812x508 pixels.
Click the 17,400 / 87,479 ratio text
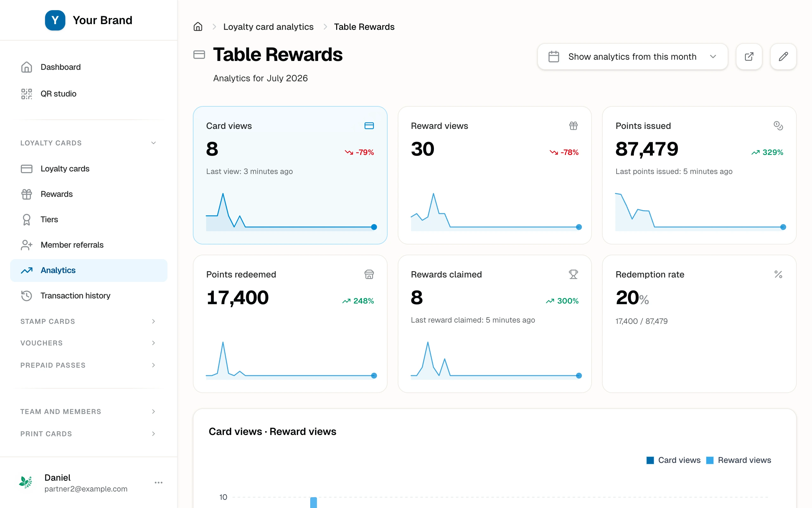point(642,321)
